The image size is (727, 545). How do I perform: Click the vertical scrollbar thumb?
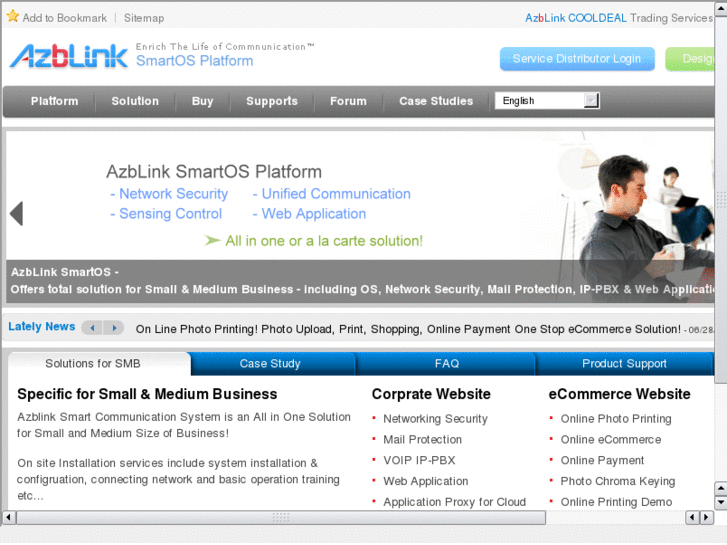pyautogui.click(x=721, y=200)
